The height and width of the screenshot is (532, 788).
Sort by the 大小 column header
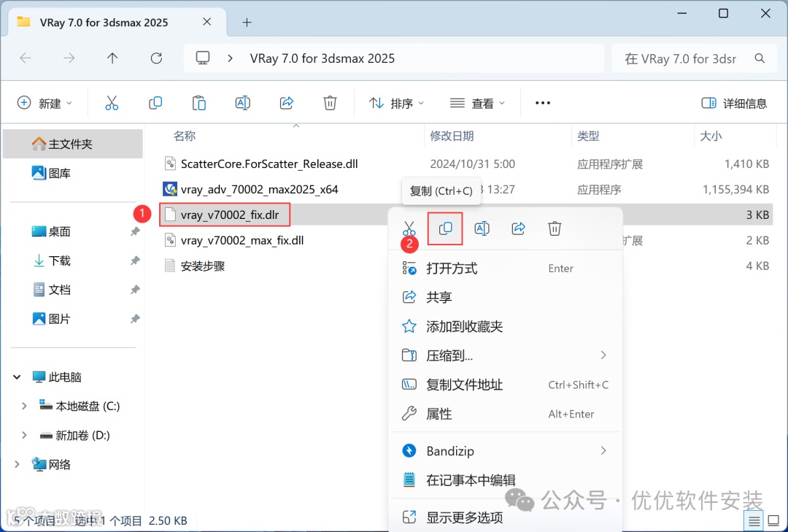[x=711, y=136]
